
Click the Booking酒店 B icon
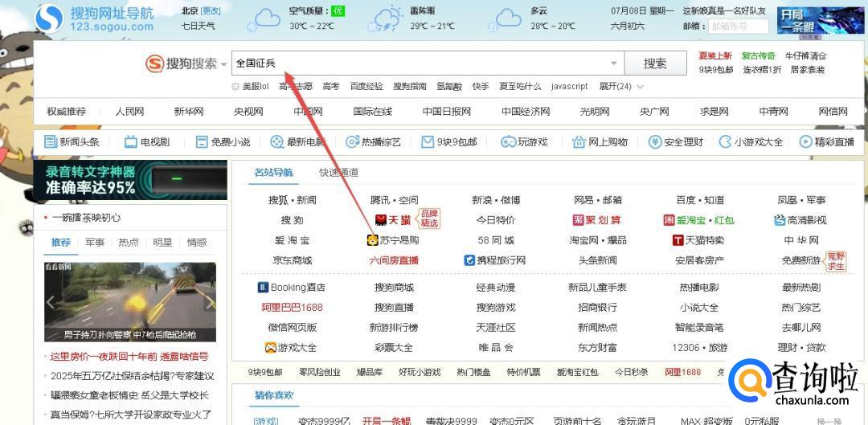[263, 287]
